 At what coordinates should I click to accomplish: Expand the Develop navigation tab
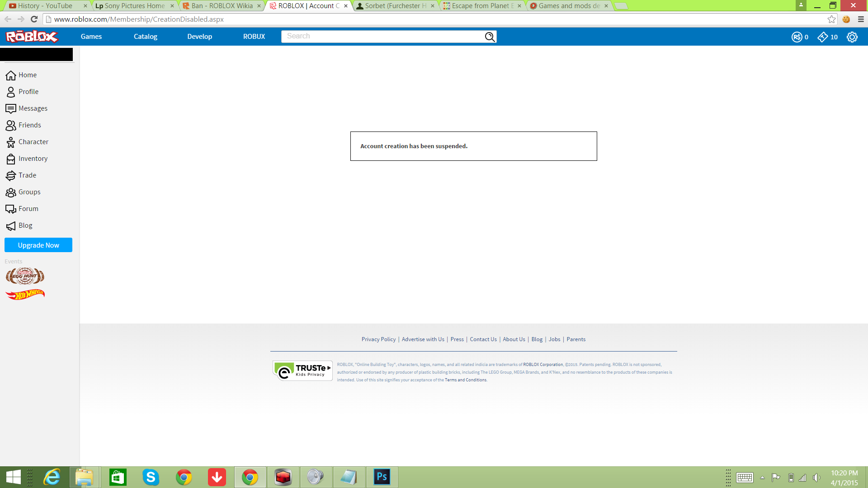200,36
